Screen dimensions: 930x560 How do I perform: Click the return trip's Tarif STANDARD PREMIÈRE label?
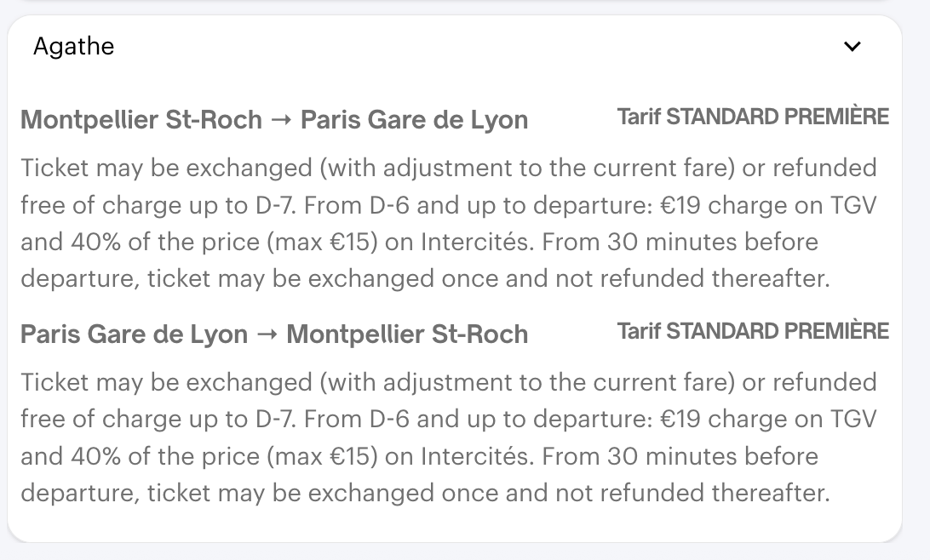(753, 332)
